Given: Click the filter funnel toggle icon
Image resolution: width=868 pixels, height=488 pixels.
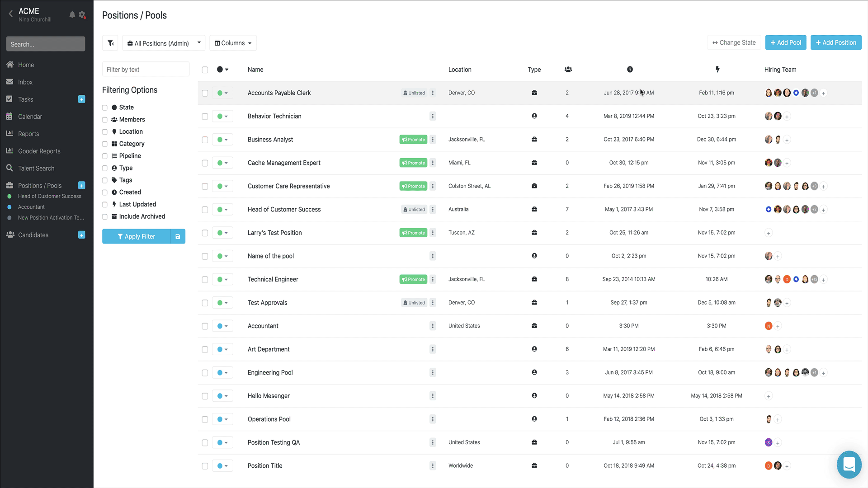Looking at the screenshot, I should [110, 43].
